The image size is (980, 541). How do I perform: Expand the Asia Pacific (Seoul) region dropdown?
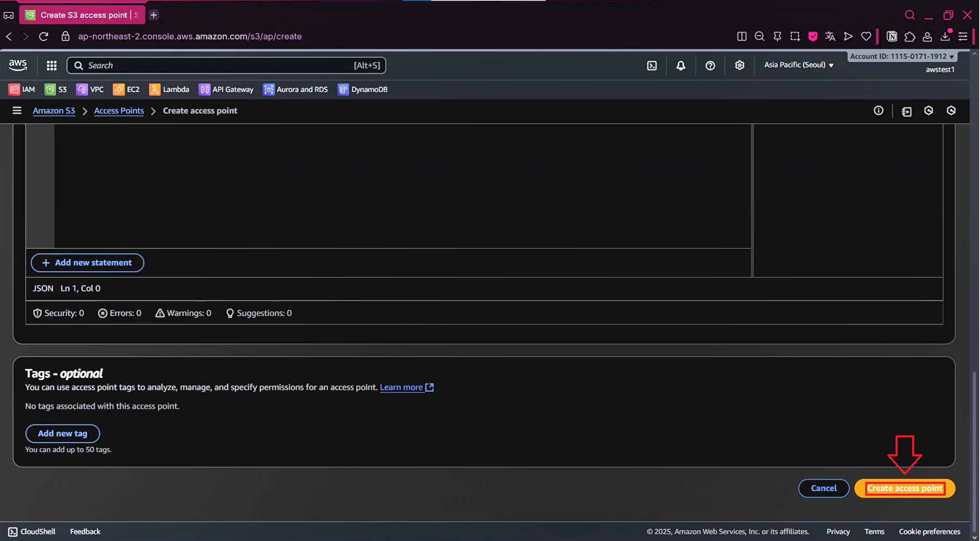(799, 65)
